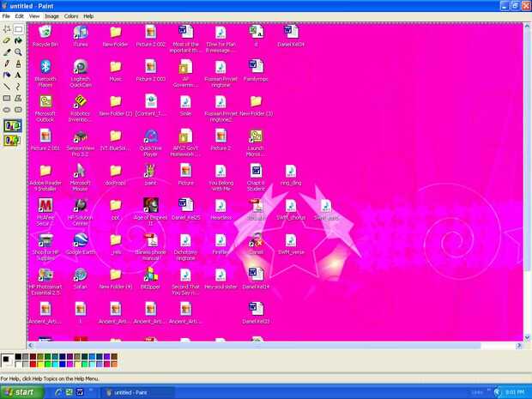The height and width of the screenshot is (399, 532).
Task: Click the vertical scrollbar down arrow
Action: click(x=528, y=337)
